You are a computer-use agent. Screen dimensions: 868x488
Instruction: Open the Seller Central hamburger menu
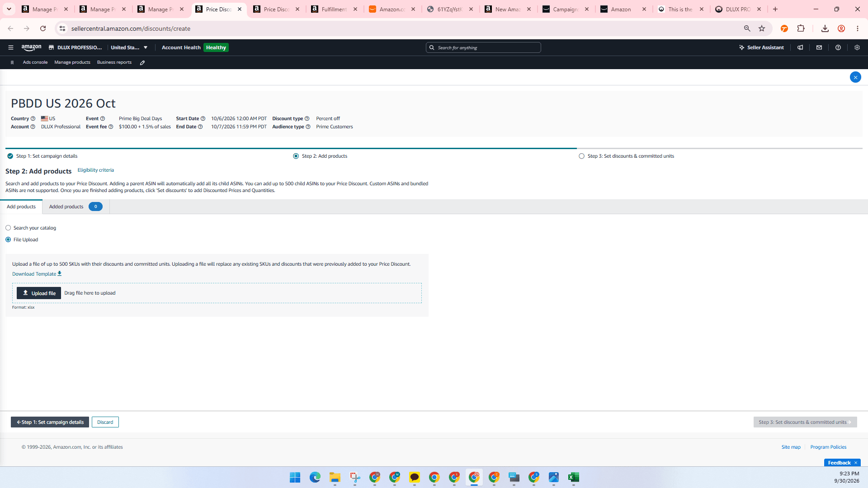[11, 47]
